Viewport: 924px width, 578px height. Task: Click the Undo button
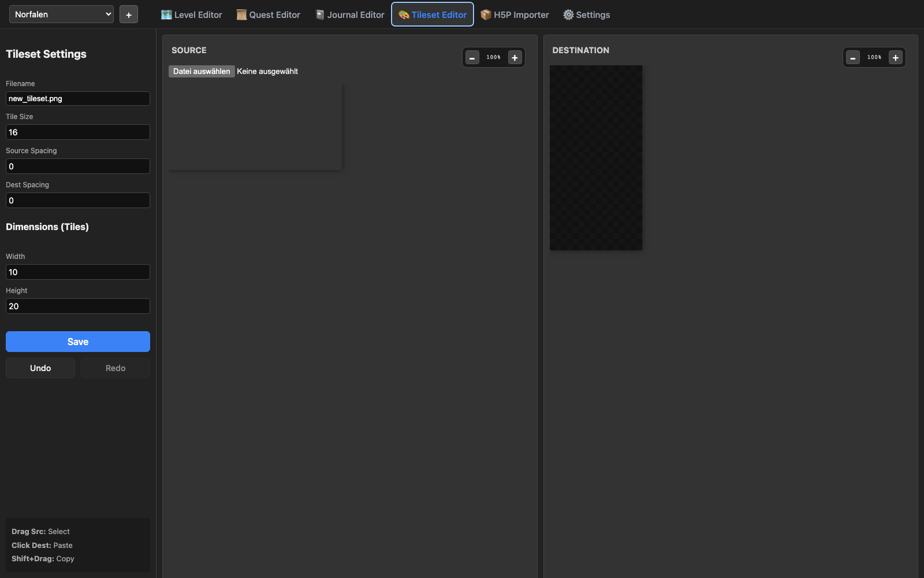40,368
